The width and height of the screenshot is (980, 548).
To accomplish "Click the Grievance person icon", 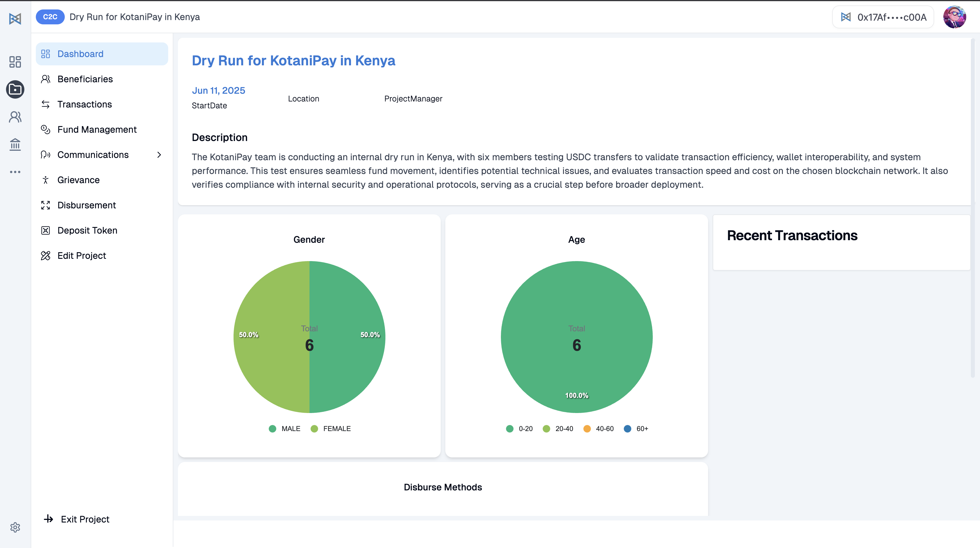I will [x=46, y=180].
